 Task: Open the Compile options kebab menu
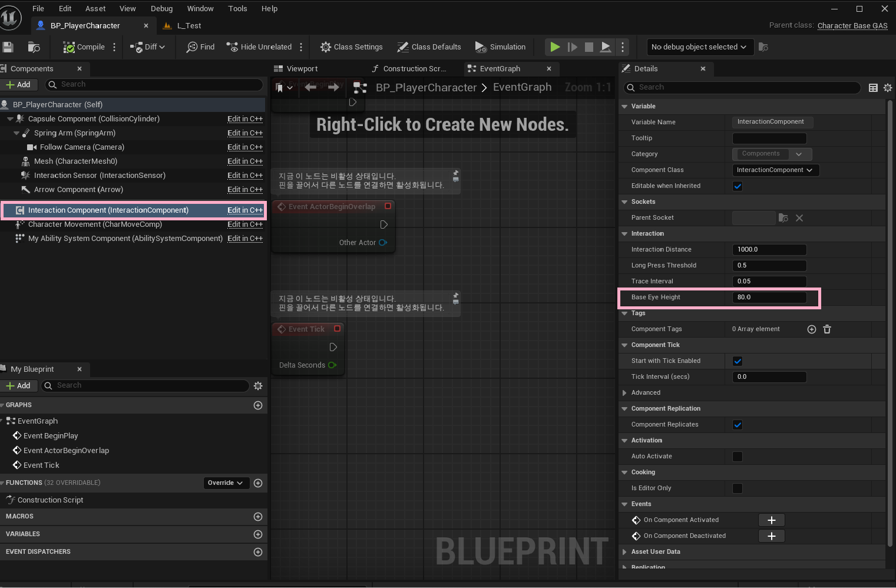click(114, 47)
